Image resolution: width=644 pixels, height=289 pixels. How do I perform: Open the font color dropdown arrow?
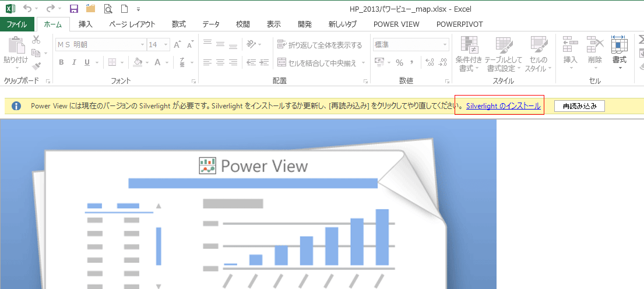coord(168,63)
